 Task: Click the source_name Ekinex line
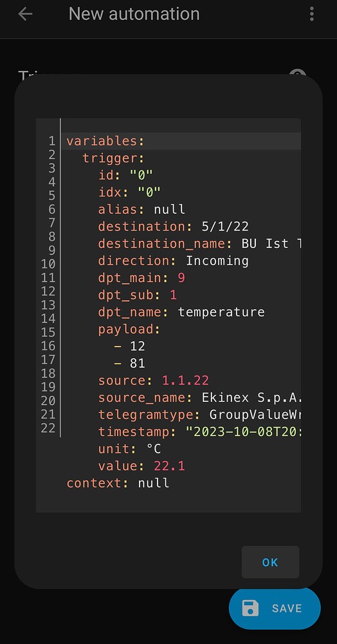[x=201, y=397]
